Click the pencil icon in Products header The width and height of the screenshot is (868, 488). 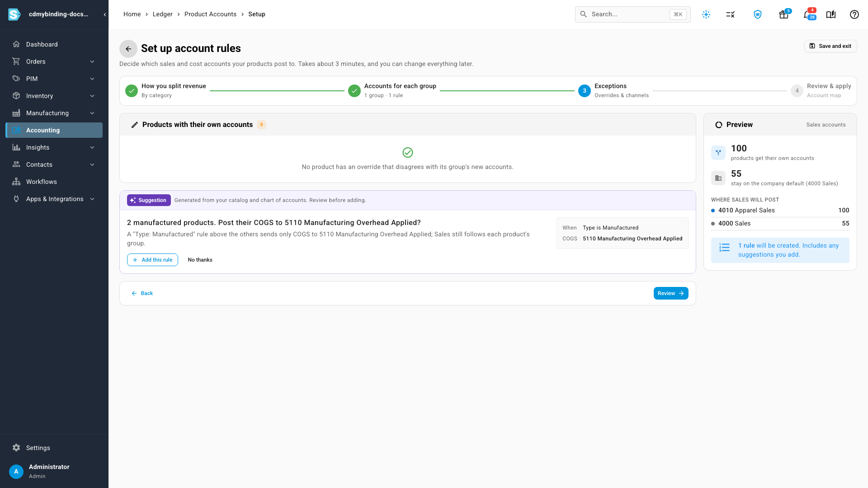tap(134, 125)
